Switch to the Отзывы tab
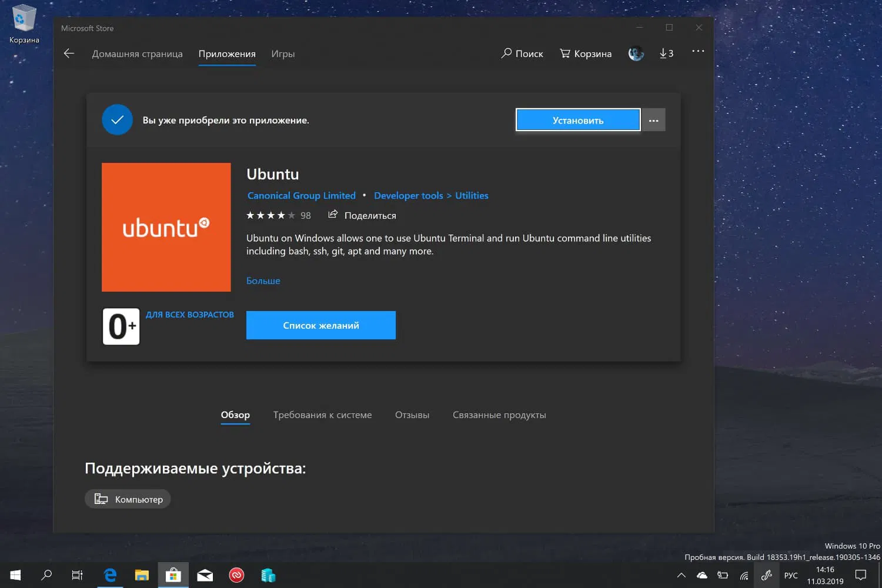The height and width of the screenshot is (588, 882). [412, 415]
